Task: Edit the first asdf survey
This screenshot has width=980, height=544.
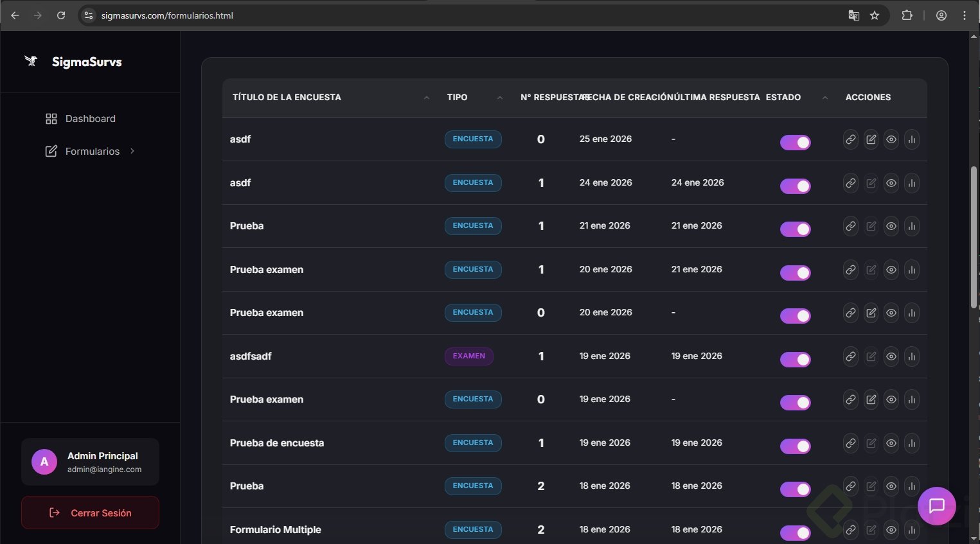Action: pyautogui.click(x=871, y=139)
